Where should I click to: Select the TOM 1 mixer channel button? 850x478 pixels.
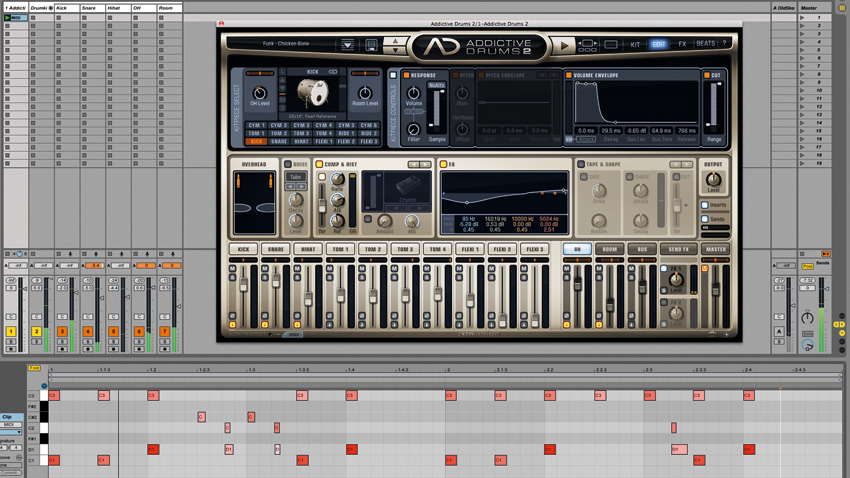tap(340, 249)
